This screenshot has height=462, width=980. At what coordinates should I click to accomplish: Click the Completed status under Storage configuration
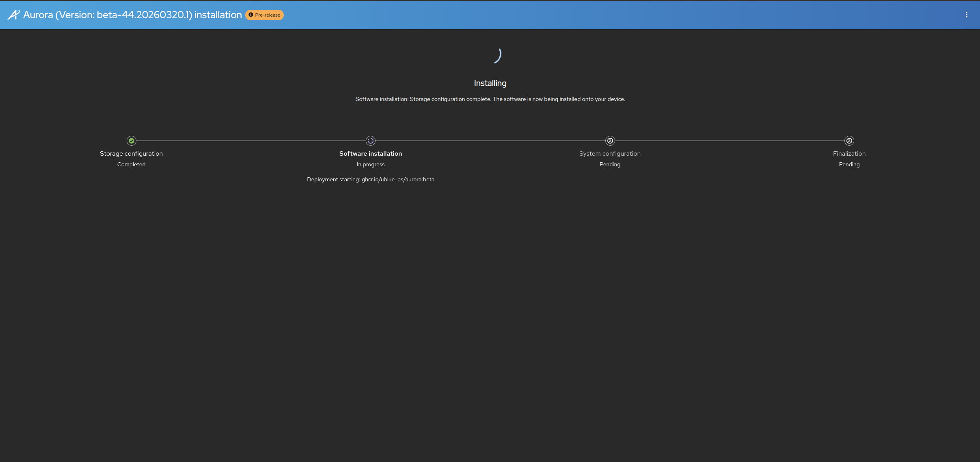131,164
